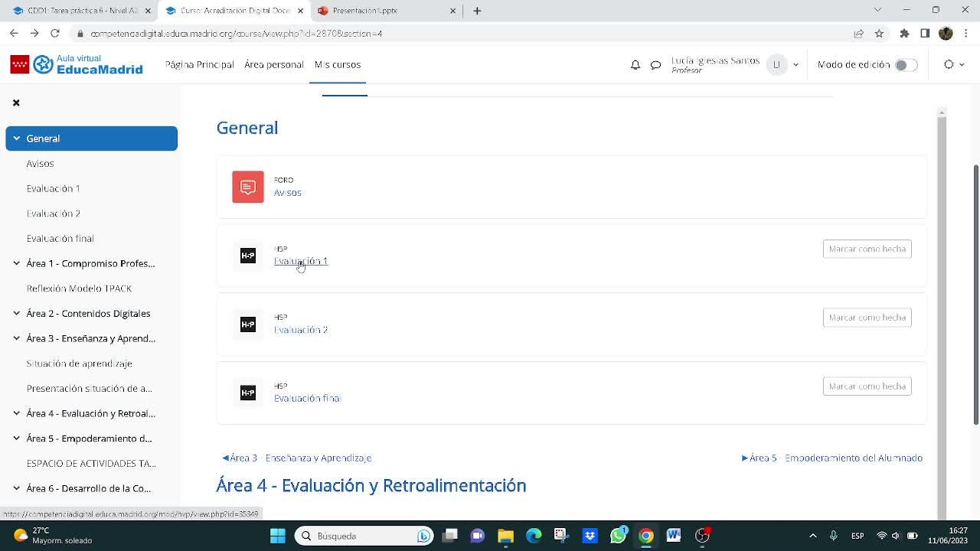
Task: Open Reflexión Modelo TPACK in the sidebar
Action: click(x=79, y=289)
